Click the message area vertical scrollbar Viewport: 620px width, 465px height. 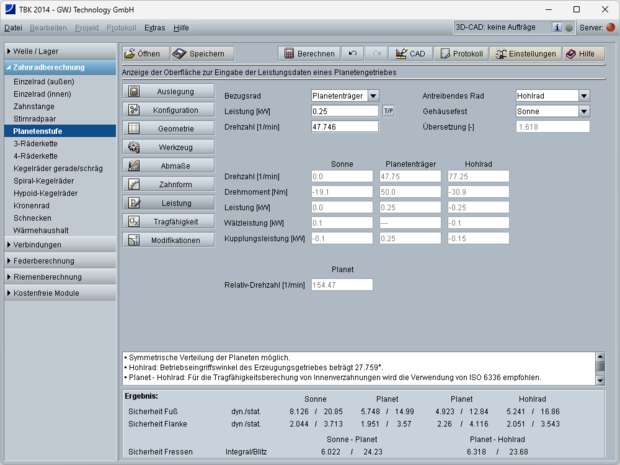600,367
